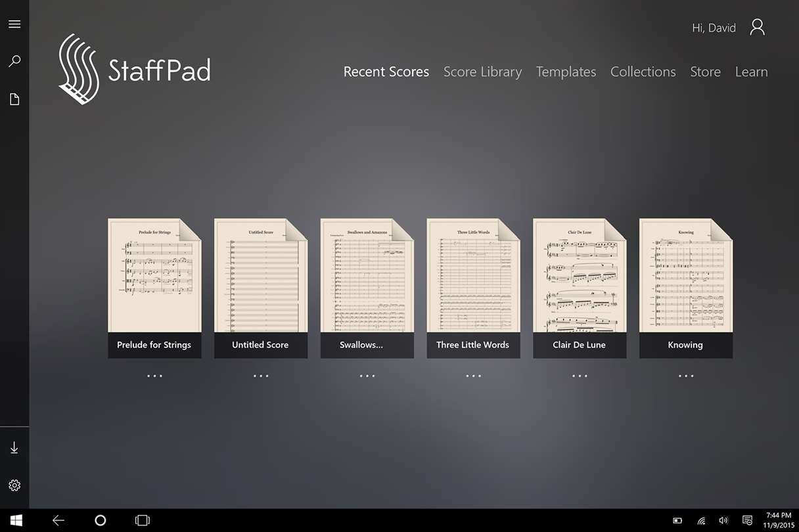The image size is (799, 532).
Task: Click the StaffPad logo
Action: pyautogui.click(x=135, y=70)
